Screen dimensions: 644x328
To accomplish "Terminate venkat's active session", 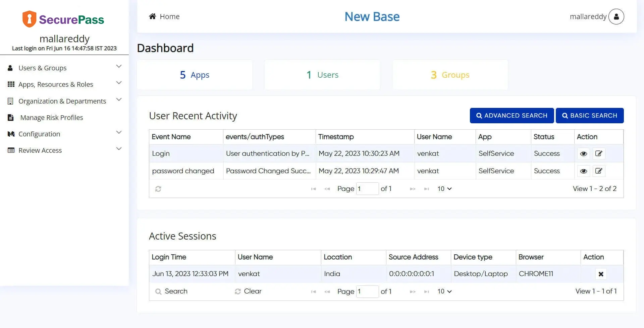I will click(601, 274).
